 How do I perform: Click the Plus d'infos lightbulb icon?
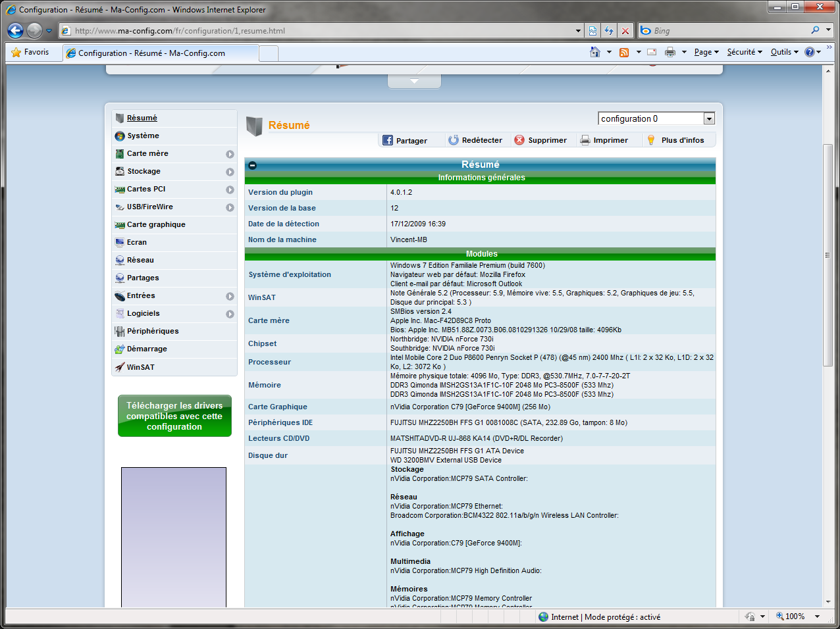tap(651, 140)
